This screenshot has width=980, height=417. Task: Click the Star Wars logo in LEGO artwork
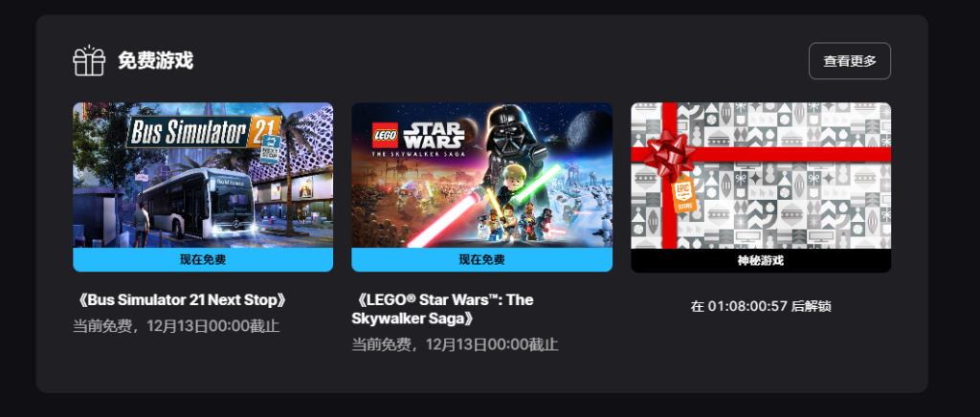pos(434,134)
